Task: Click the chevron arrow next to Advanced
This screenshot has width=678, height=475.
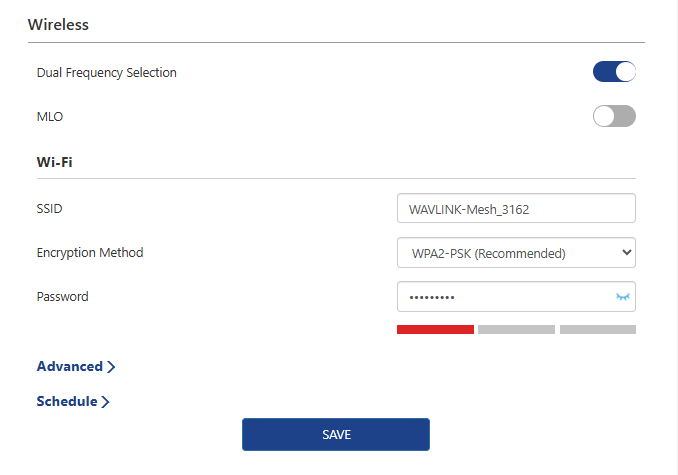Action: point(111,367)
